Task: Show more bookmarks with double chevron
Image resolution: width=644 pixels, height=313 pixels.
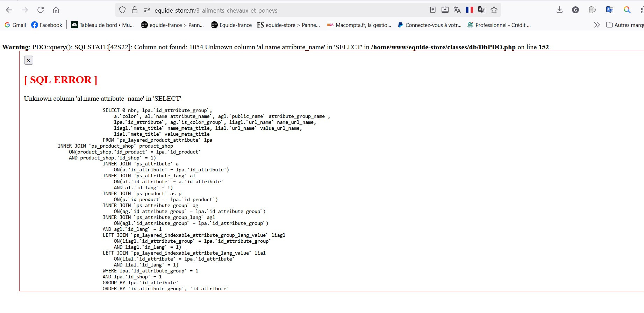Action: click(597, 25)
